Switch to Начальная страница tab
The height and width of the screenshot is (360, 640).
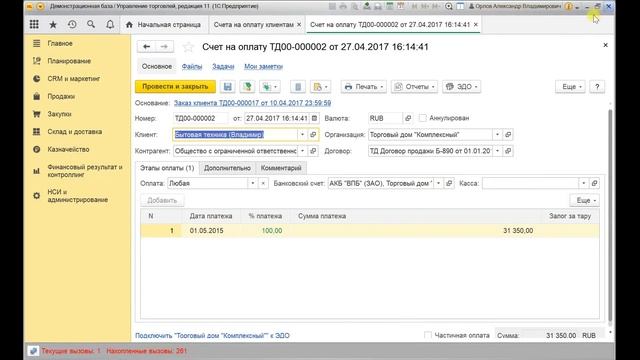tap(164, 25)
